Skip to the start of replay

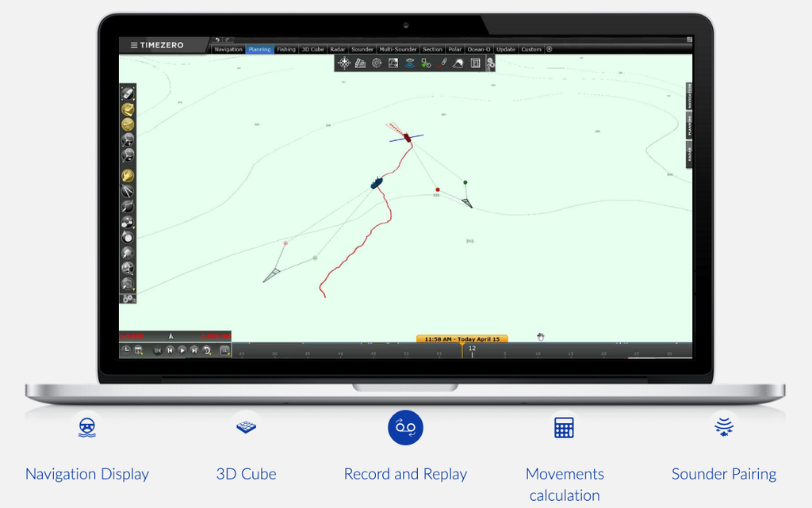[158, 349]
